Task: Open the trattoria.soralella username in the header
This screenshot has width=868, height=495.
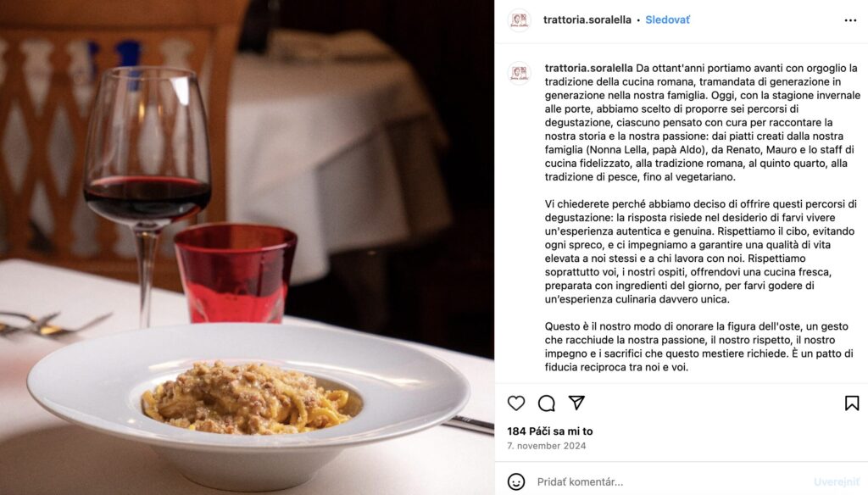Action: pos(587,20)
